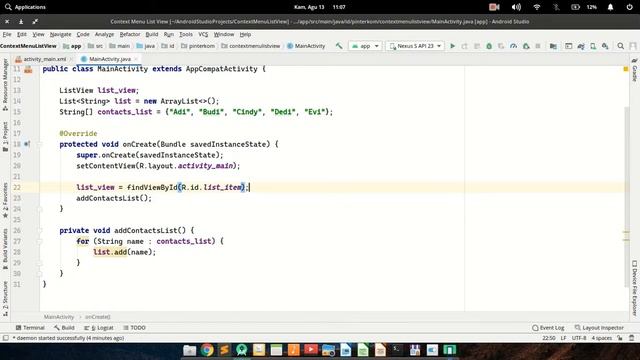640x360 pixels.
Task: Click the contextmenulistview breadcrumb folder
Action: point(251,46)
